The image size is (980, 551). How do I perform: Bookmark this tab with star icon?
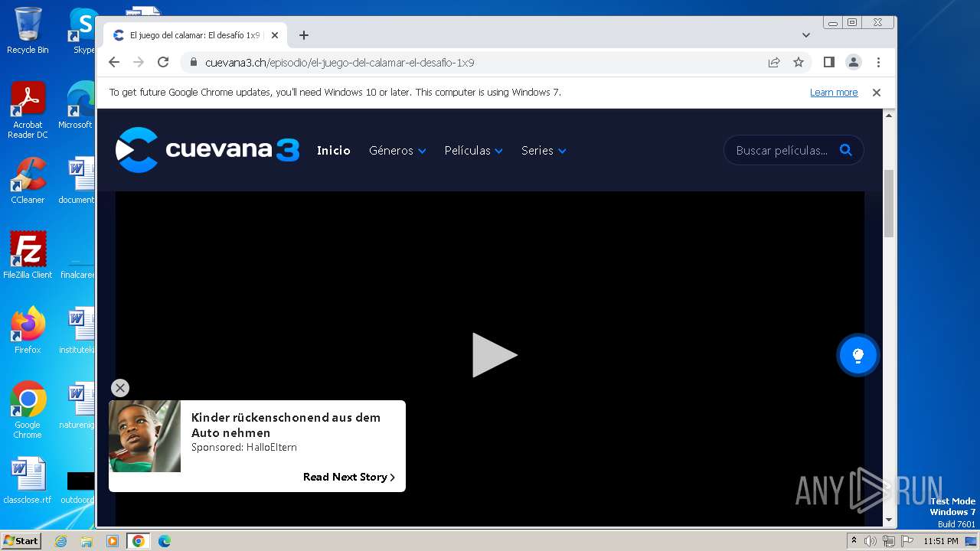click(799, 62)
